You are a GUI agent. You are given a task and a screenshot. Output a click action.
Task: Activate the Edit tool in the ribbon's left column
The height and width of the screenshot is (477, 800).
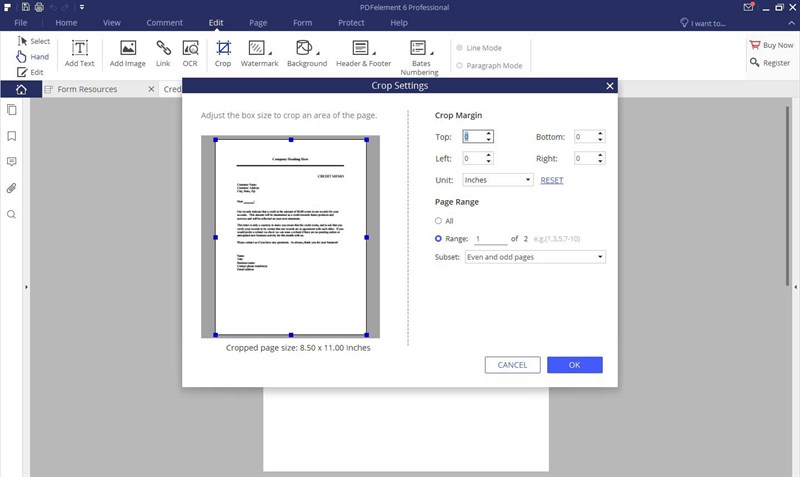click(30, 72)
